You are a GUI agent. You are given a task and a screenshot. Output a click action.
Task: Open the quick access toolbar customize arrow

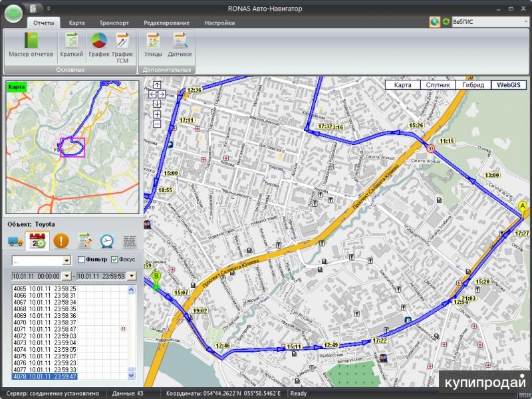(x=48, y=9)
